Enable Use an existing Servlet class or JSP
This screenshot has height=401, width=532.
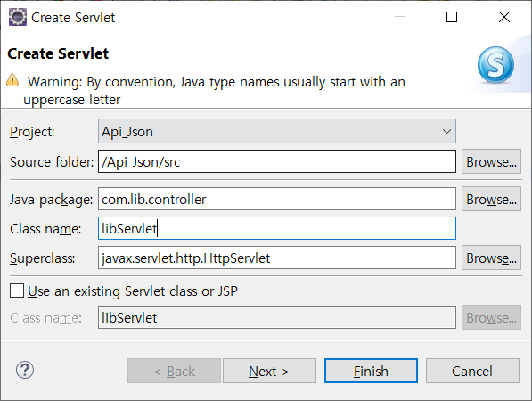tap(17, 291)
